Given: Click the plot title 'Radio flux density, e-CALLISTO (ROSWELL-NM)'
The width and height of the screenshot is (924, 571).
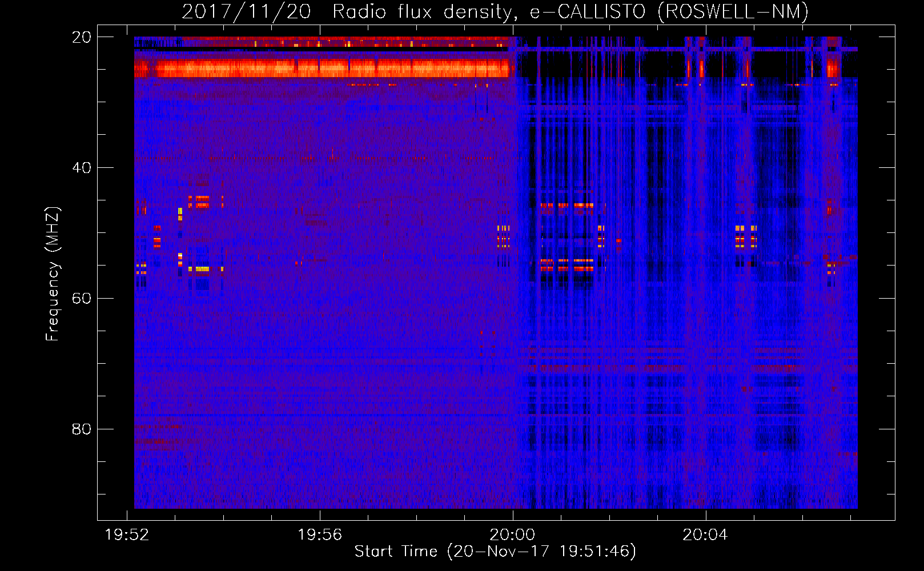Looking at the screenshot, I should (x=571, y=11).
